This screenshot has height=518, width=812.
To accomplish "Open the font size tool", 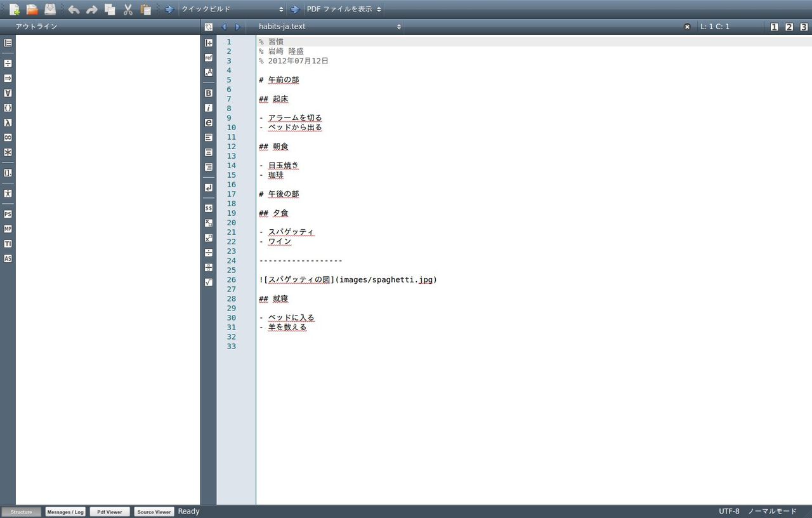I will [x=209, y=72].
